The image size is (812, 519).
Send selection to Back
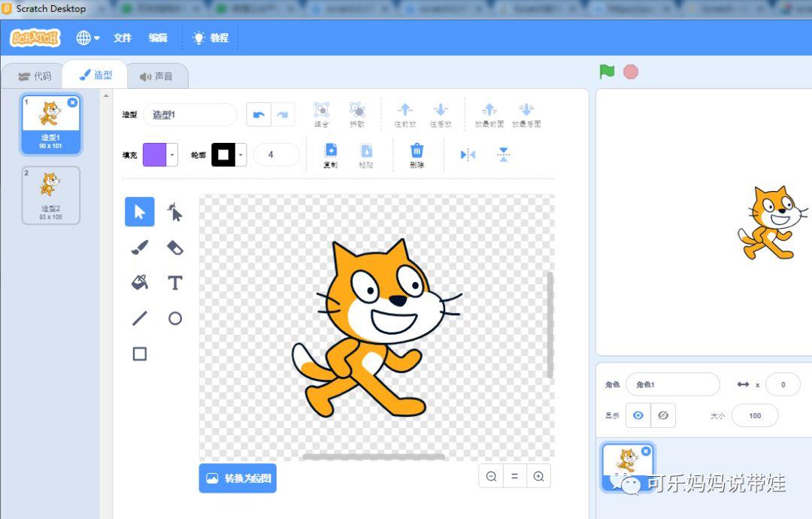pyautogui.click(x=526, y=114)
